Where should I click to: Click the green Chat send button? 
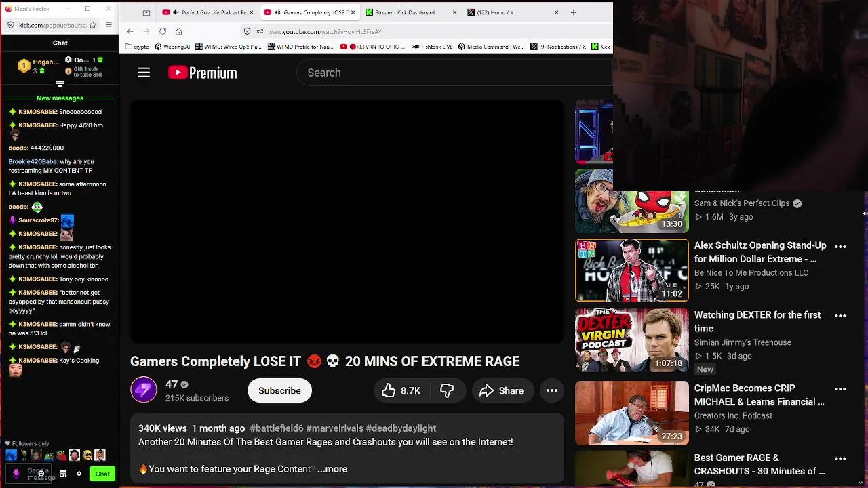(102, 474)
